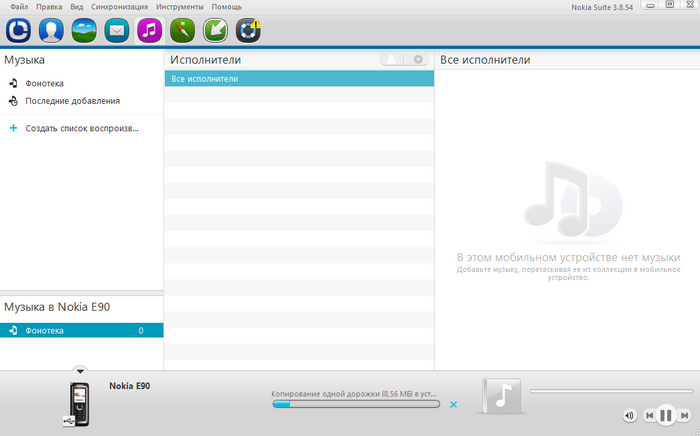Click the USB connection icon on phone
Screen dimensions: 700x436
pos(69,420)
